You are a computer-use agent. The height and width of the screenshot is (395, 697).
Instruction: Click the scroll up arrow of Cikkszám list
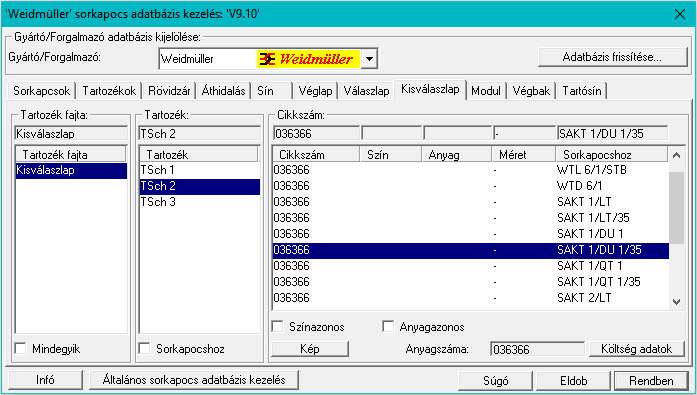(677, 155)
